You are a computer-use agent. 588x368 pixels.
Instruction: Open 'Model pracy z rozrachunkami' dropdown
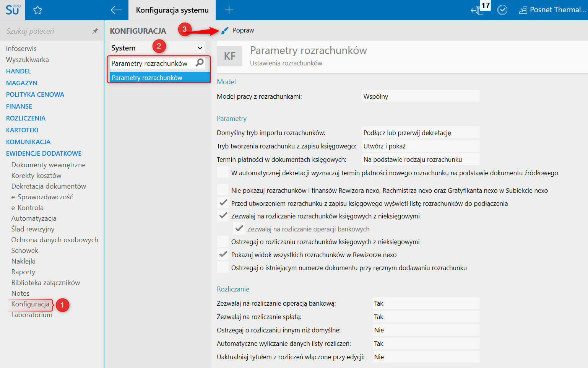pos(420,96)
